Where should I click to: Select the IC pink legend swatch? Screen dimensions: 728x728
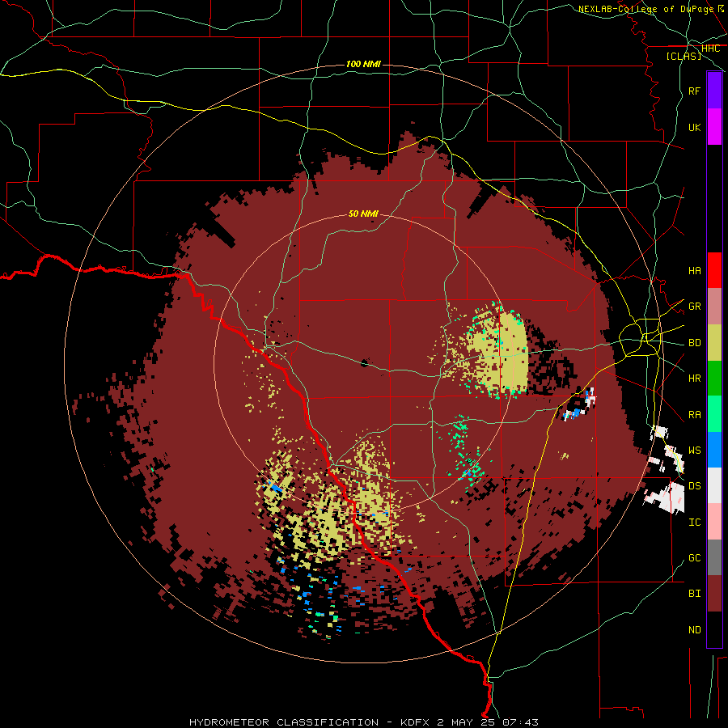(x=714, y=522)
